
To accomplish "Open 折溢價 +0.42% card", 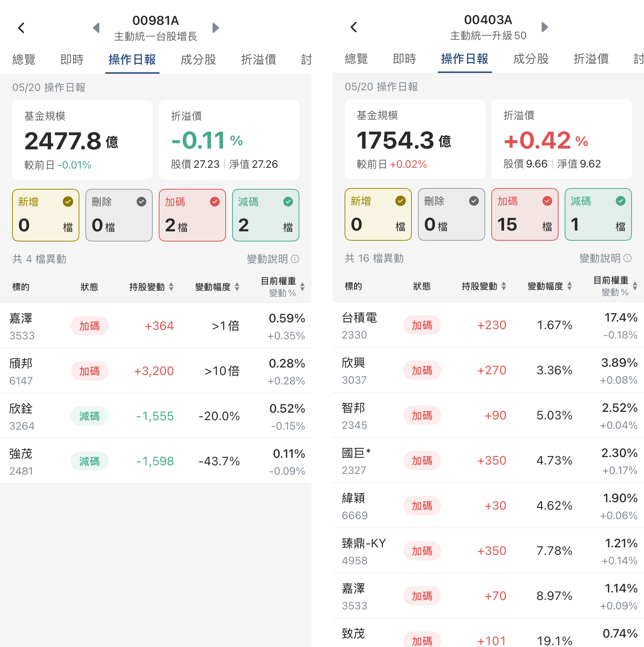I will click(562, 139).
